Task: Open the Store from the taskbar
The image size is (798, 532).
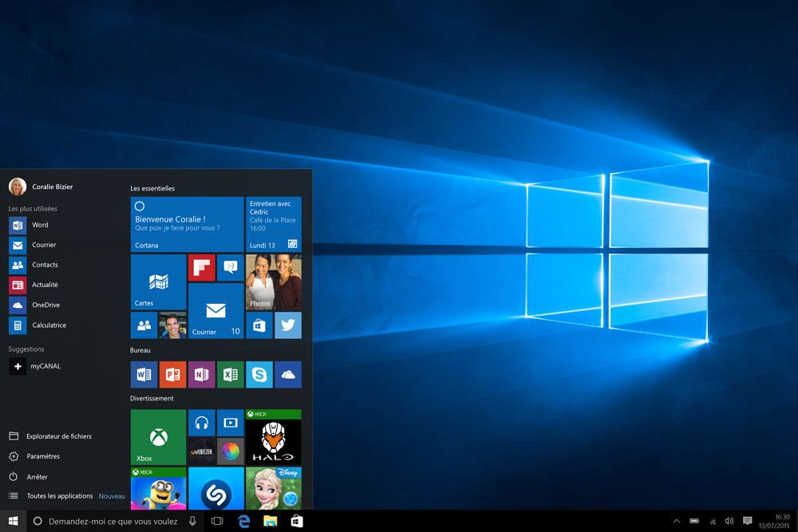Action: [297, 521]
